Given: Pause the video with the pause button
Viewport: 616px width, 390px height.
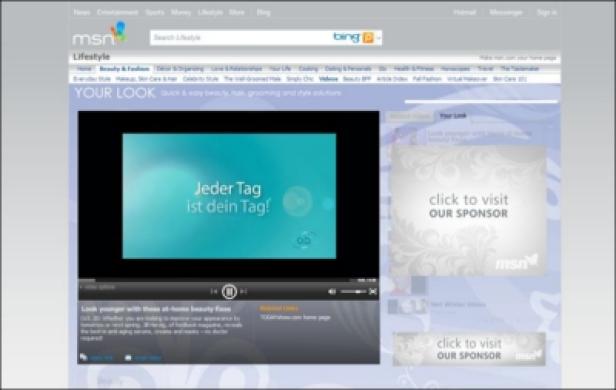Looking at the screenshot, I should pyautogui.click(x=229, y=291).
